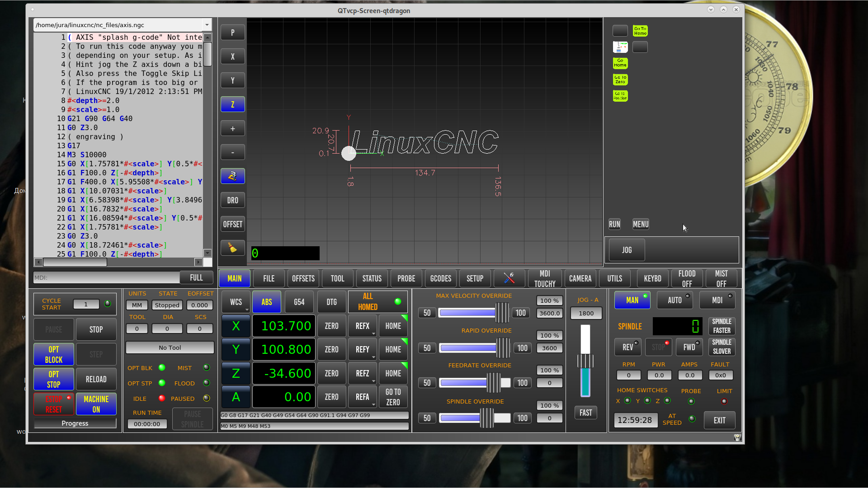
Task: Toggle the OPT BLOCK button
Action: coord(54,354)
